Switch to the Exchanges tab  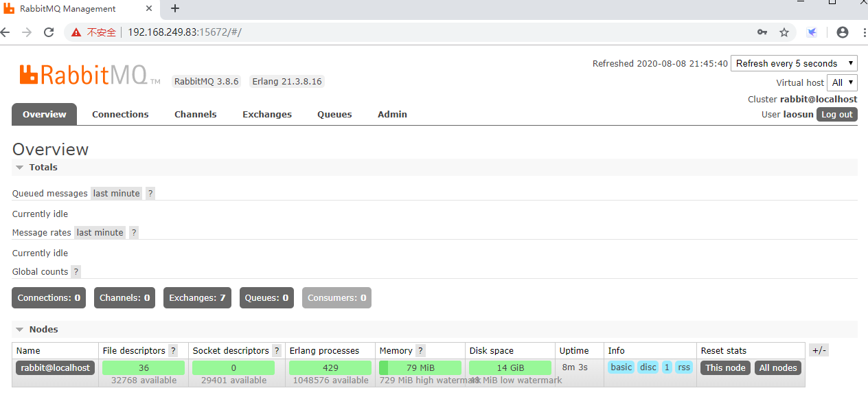coord(267,115)
